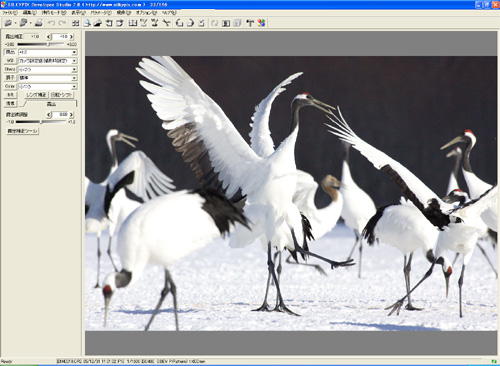Open the 調子 tone dropdown
500x366 pixels.
pyautogui.click(x=74, y=78)
